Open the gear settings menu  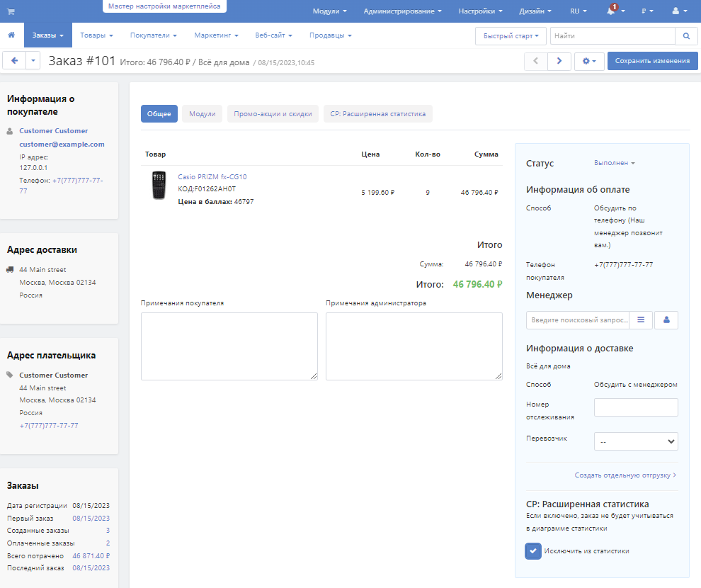coord(589,61)
